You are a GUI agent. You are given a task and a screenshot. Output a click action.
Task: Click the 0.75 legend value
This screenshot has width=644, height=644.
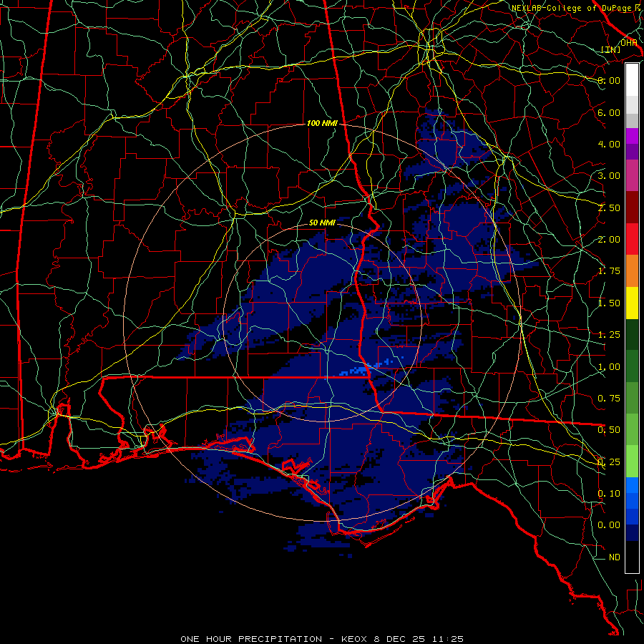point(609,399)
